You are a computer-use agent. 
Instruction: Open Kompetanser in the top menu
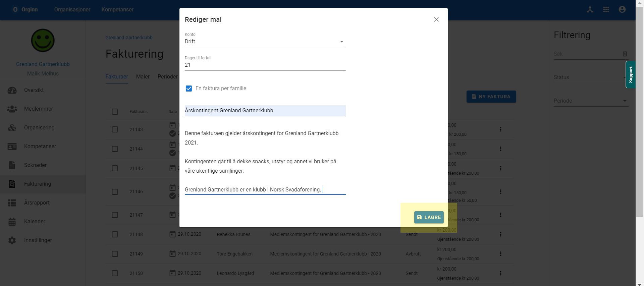point(117,10)
